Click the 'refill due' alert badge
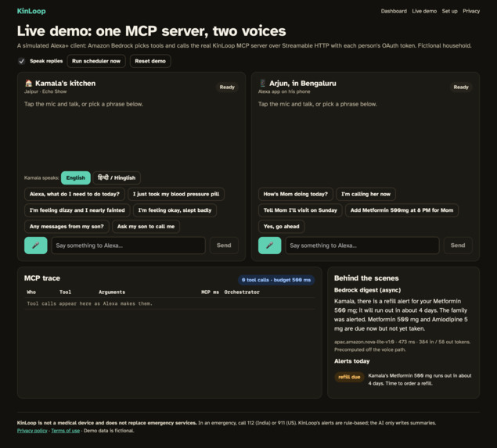 349,377
